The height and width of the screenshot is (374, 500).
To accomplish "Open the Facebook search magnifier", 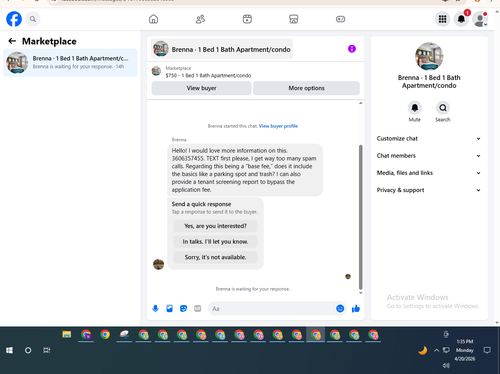I will (33, 19).
